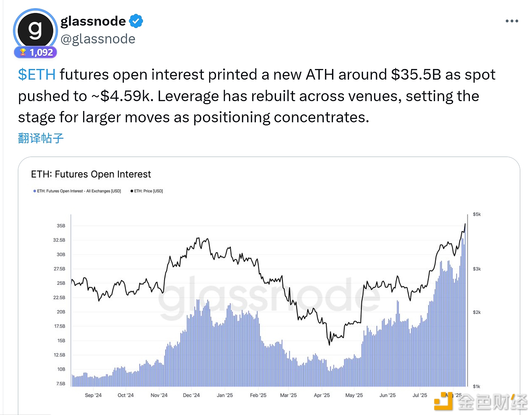
Task: Click the trophy 1,092 score badge
Action: coord(35,52)
